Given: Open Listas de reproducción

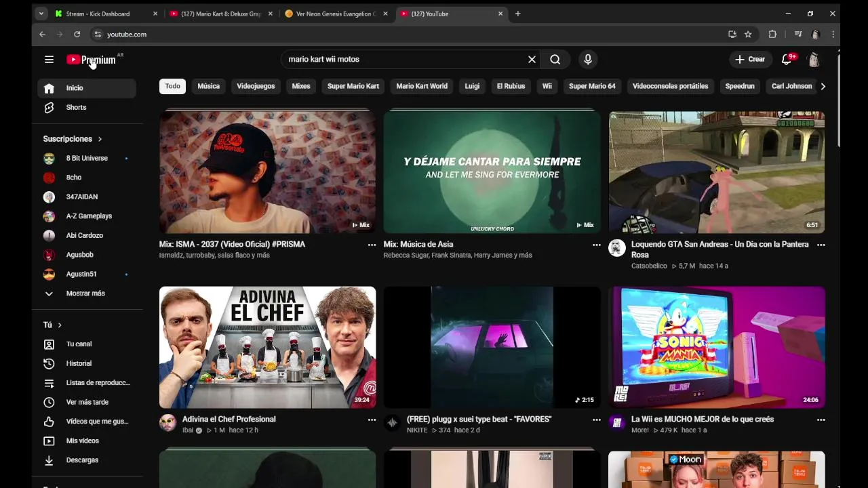Looking at the screenshot, I should [87, 383].
